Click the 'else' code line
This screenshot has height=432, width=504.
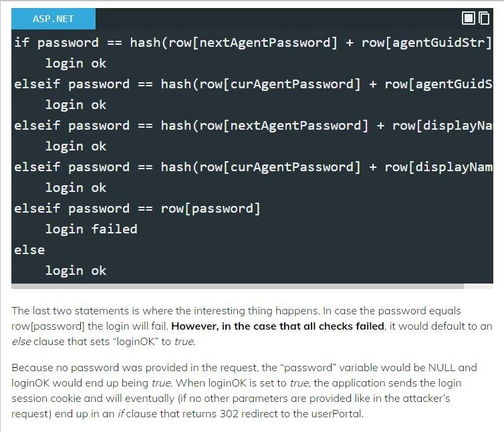click(x=29, y=250)
